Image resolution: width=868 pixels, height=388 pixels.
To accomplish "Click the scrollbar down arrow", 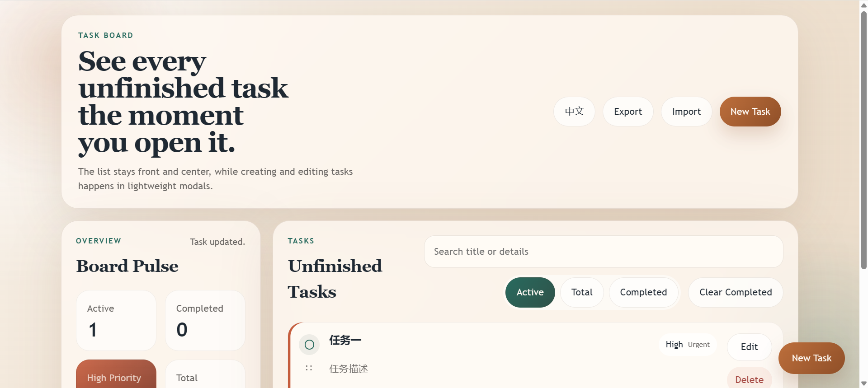I will (x=864, y=383).
